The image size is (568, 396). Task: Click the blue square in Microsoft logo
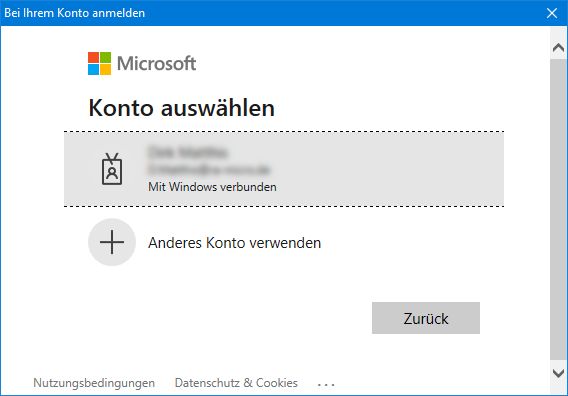[93, 70]
